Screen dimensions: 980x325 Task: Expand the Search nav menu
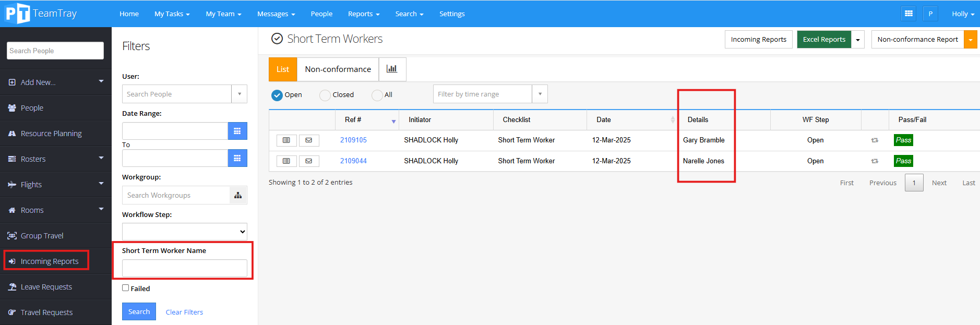pyautogui.click(x=409, y=14)
